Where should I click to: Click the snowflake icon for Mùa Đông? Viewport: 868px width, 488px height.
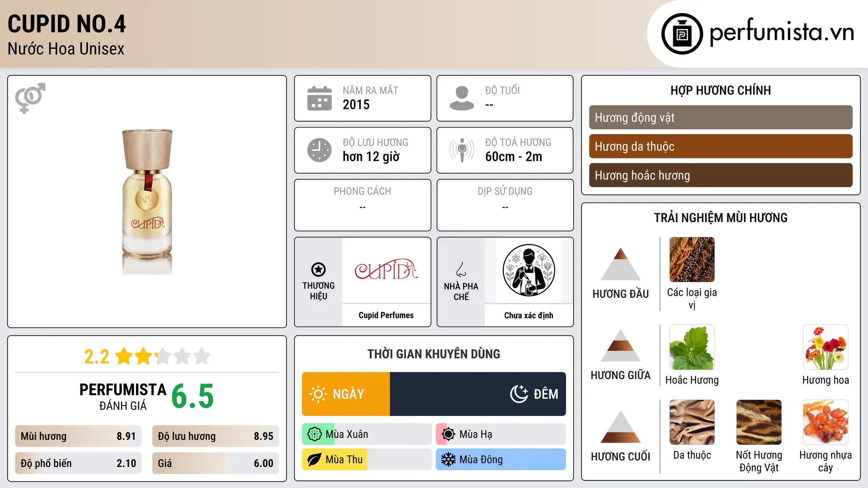(x=448, y=460)
